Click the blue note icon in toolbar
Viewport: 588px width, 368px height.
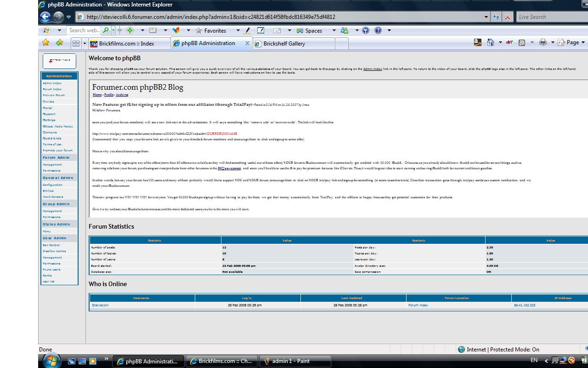click(260, 30)
